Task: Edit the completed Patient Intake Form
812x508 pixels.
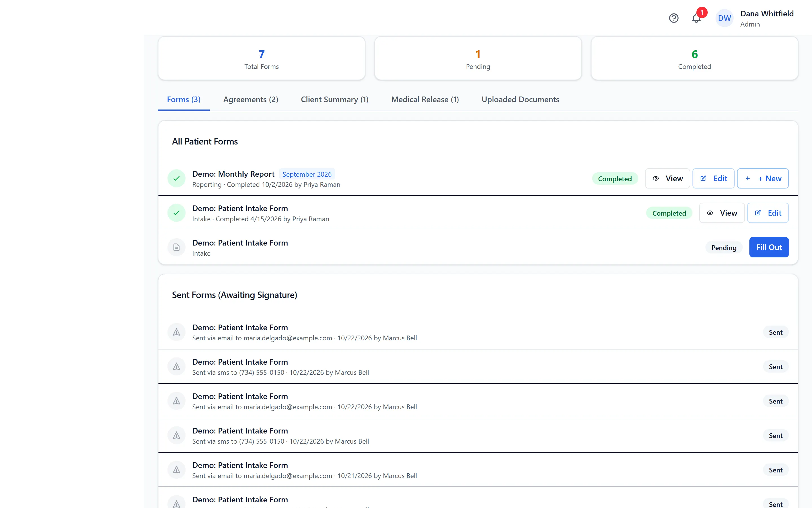Action: click(768, 213)
